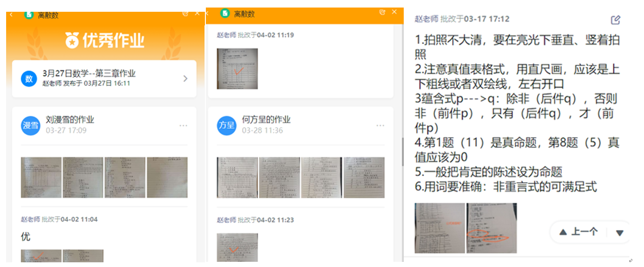
Task: Click the back arrow in left panel header
Action: (11, 15)
